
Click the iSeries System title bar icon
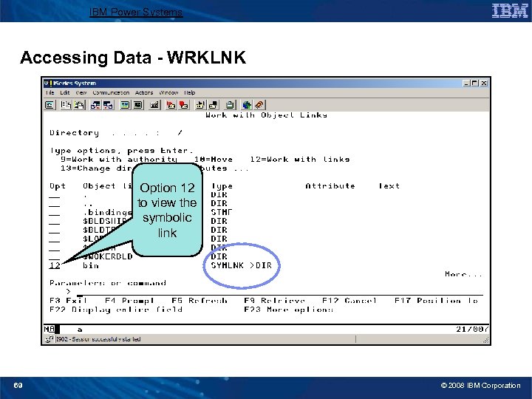tap(47, 83)
